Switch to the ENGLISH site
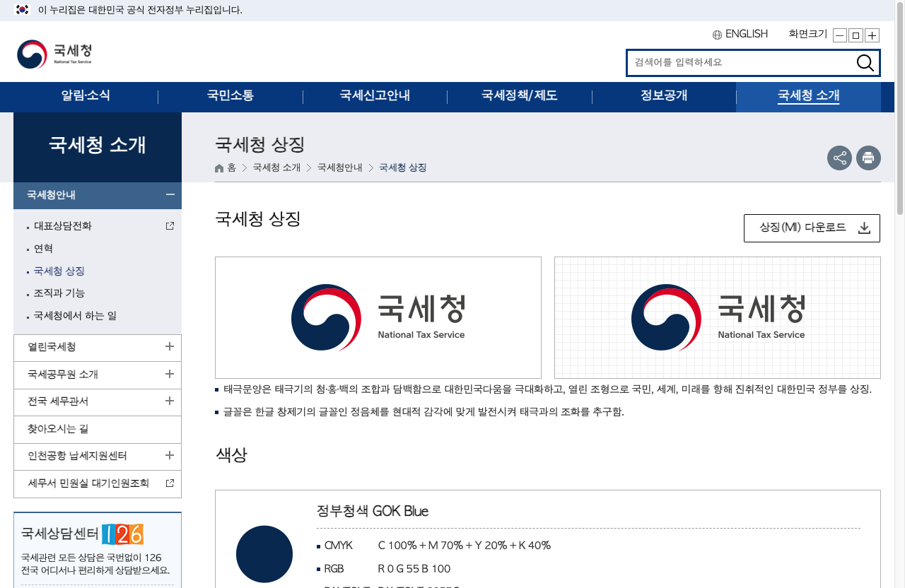 tap(746, 34)
